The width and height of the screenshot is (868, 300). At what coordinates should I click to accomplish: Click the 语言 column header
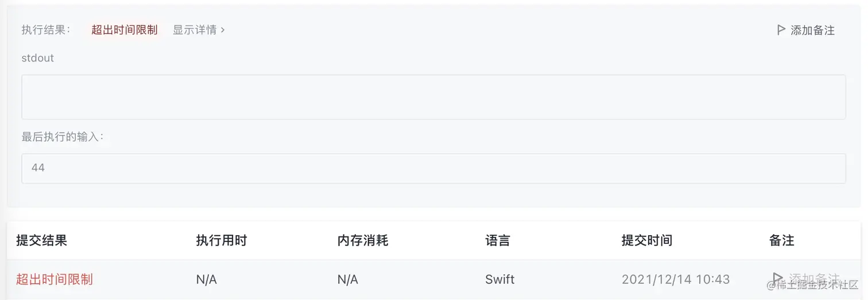pyautogui.click(x=497, y=240)
